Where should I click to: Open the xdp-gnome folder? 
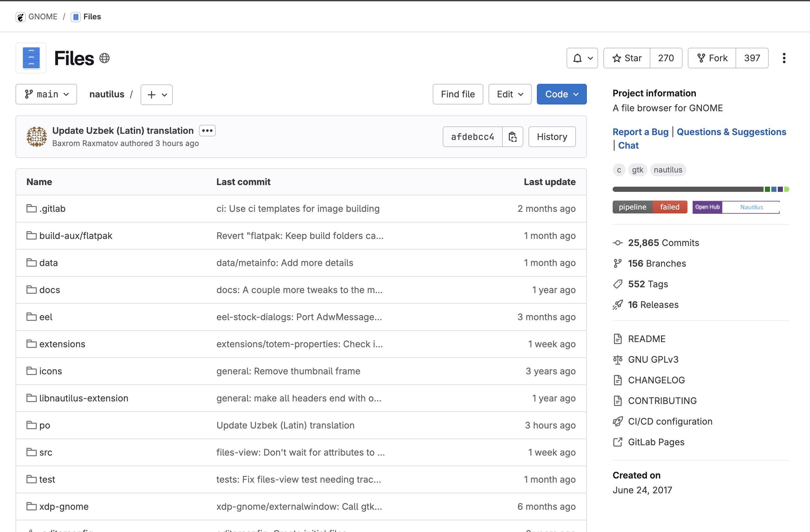[x=64, y=506]
